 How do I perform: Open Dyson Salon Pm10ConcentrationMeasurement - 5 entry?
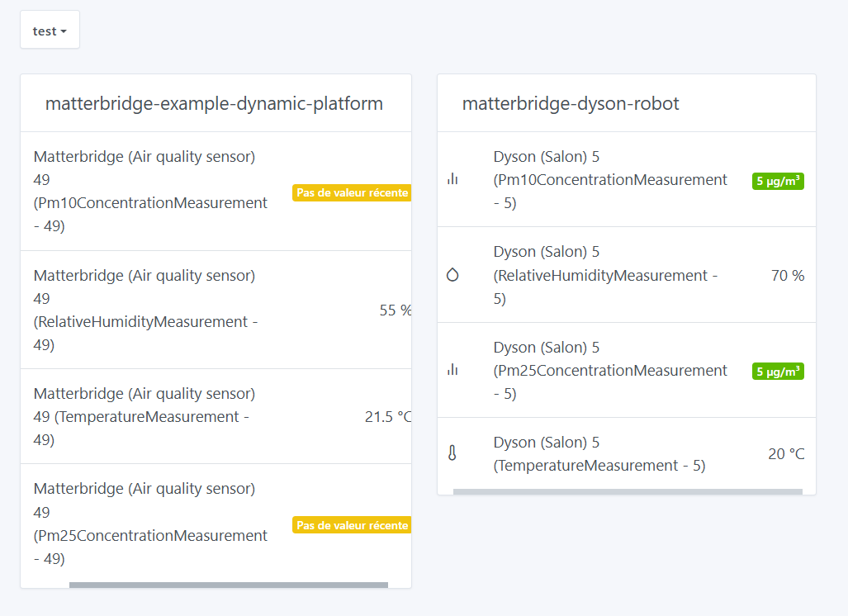609,180
